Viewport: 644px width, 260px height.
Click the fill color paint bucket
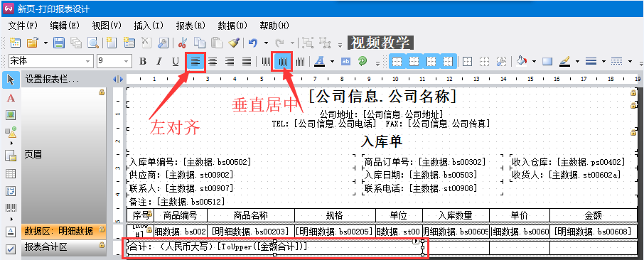click(x=522, y=62)
